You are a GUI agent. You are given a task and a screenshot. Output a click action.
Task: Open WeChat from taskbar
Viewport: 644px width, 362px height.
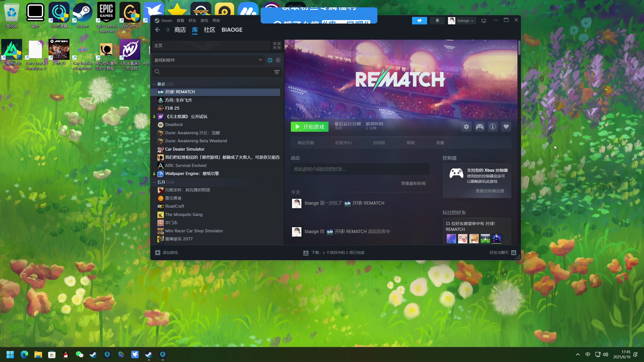point(79,355)
